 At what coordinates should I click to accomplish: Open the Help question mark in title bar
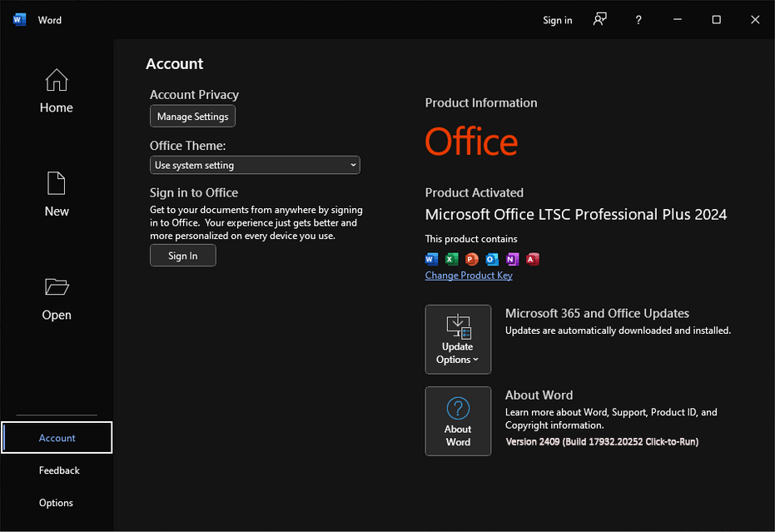click(638, 20)
